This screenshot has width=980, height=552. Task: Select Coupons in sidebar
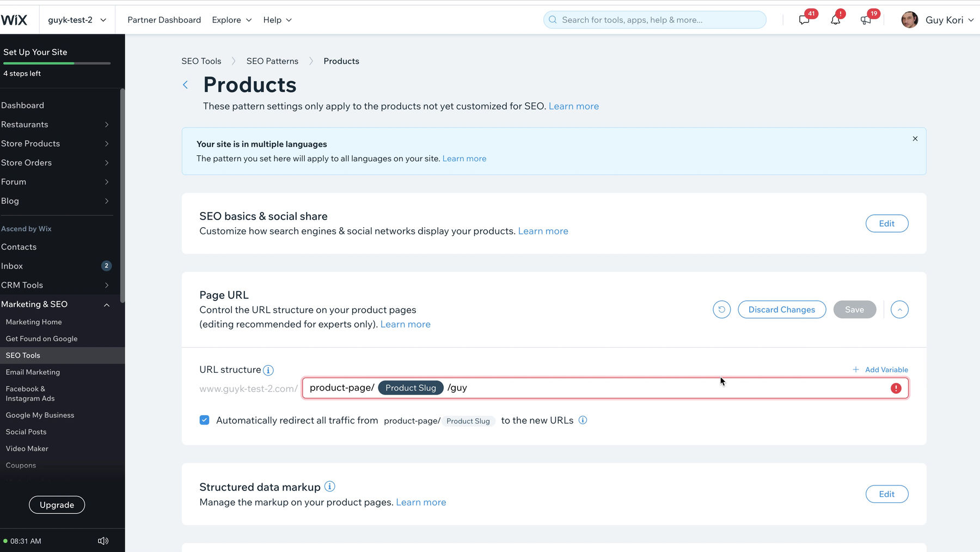[21, 465]
